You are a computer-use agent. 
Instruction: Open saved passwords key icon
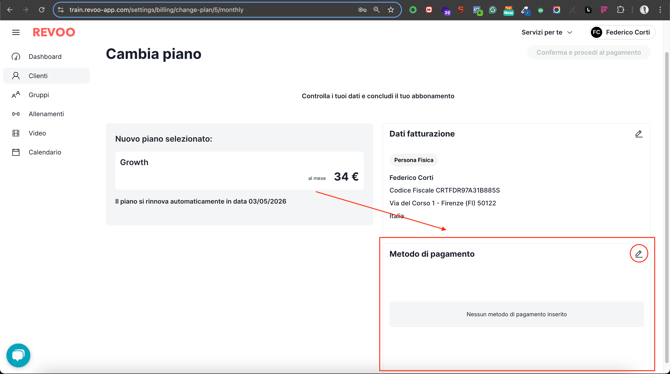pos(362,10)
